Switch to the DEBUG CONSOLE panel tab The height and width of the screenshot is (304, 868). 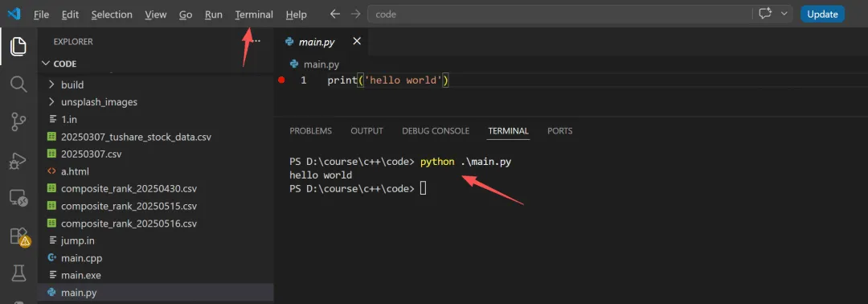point(436,131)
